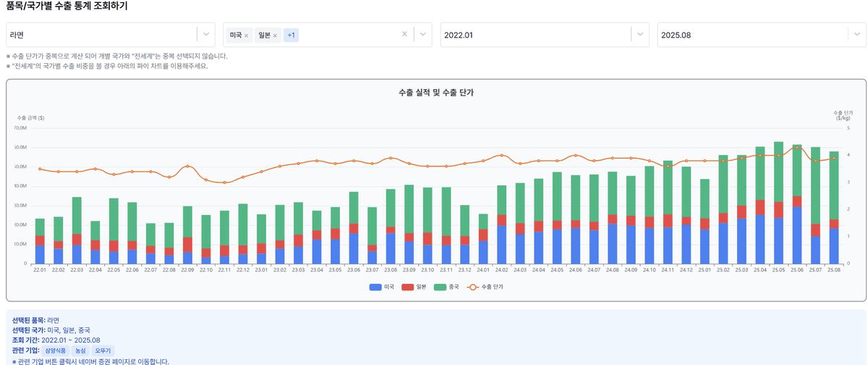Open the 2022.01 start date dropdown

pyautogui.click(x=640, y=34)
